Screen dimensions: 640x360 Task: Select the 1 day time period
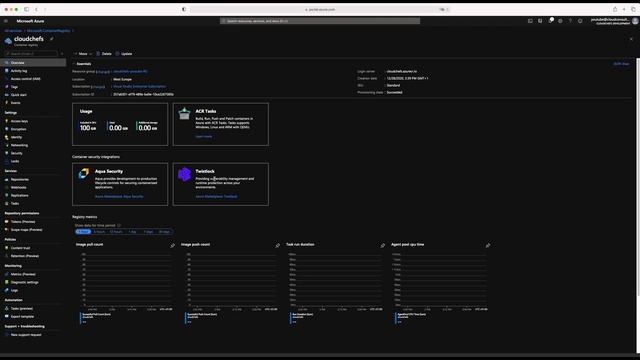coord(132,232)
